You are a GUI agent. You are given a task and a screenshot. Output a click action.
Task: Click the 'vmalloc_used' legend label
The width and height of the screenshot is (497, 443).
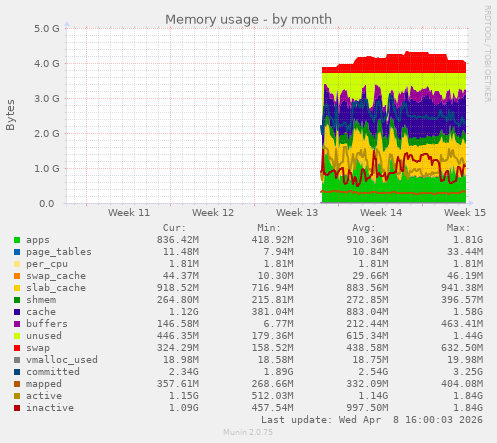click(x=62, y=360)
